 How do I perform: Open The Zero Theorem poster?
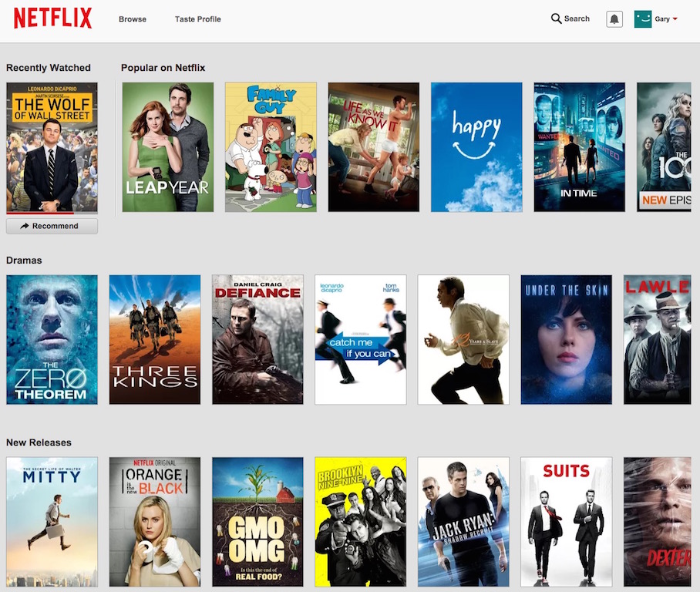pyautogui.click(x=52, y=340)
